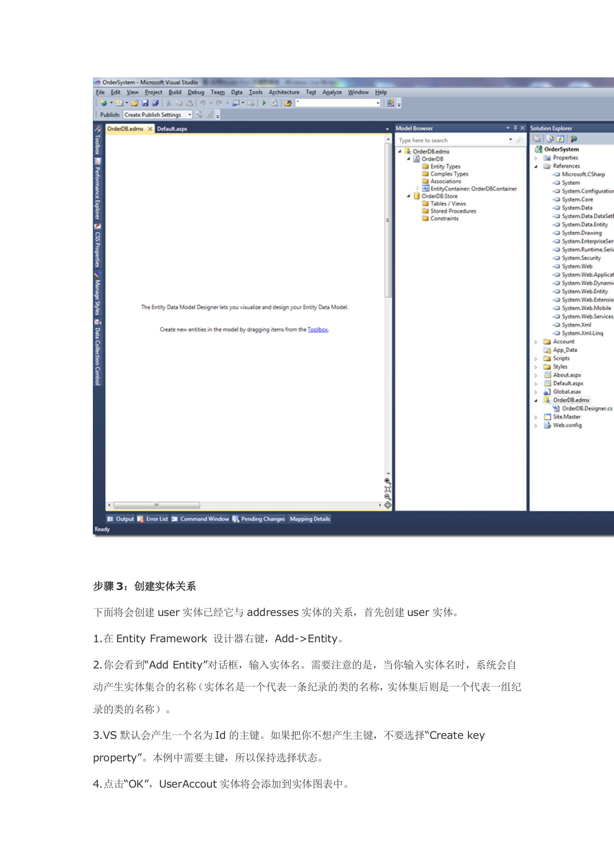Open the Error List tab

153,519
